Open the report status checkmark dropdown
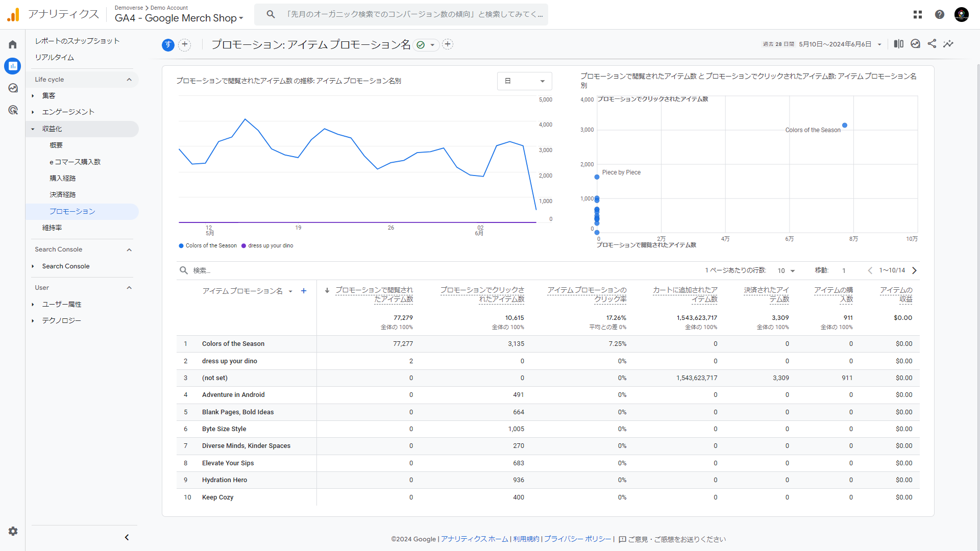Viewport: 980px width, 551px height. pyautogui.click(x=426, y=45)
